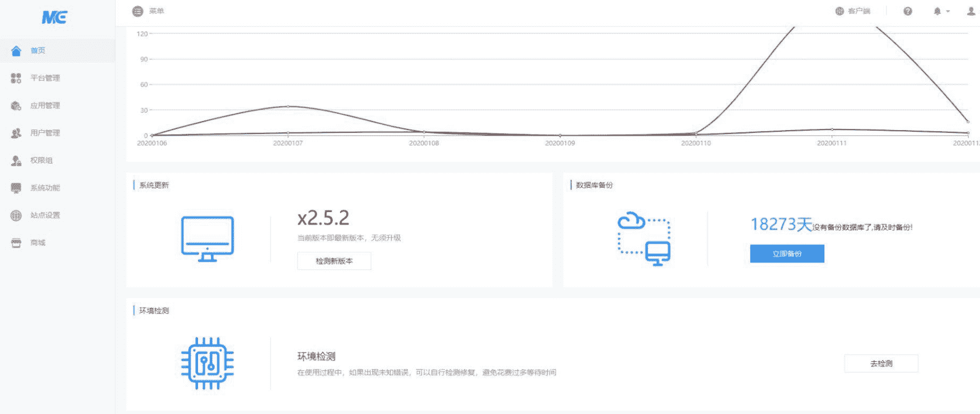Click the cloud backup icon in 数据库备份

coord(644,239)
